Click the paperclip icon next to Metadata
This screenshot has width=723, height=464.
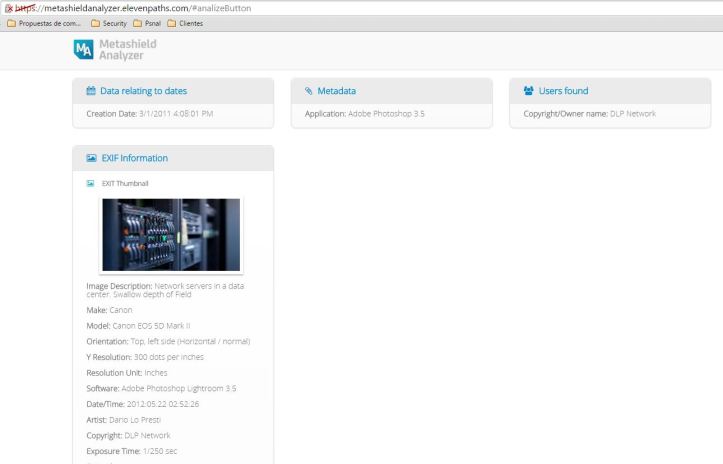tap(308, 91)
